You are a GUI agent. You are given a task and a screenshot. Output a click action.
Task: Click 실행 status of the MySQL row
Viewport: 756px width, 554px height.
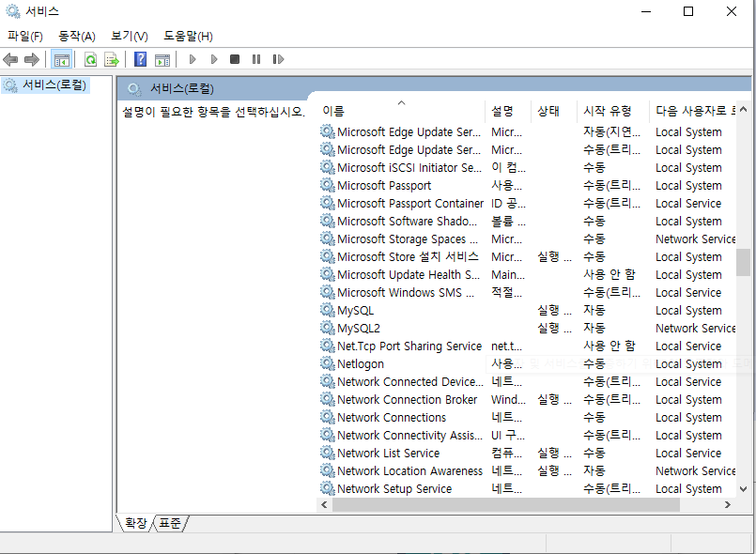(554, 311)
